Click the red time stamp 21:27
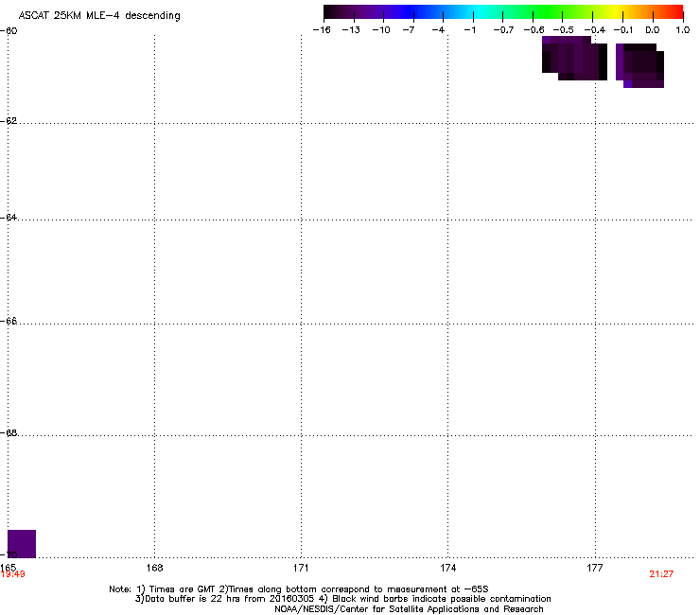700x615 pixels. tap(661, 574)
